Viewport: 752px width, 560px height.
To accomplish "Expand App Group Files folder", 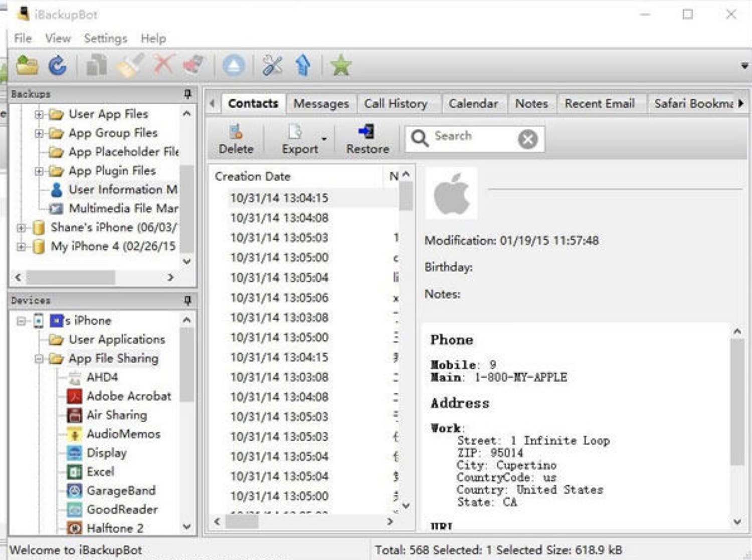I will click(x=39, y=133).
